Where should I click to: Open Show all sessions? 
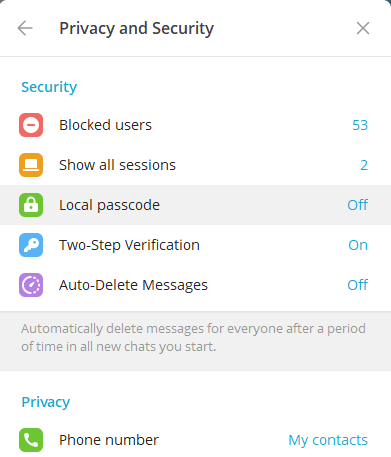195,165
